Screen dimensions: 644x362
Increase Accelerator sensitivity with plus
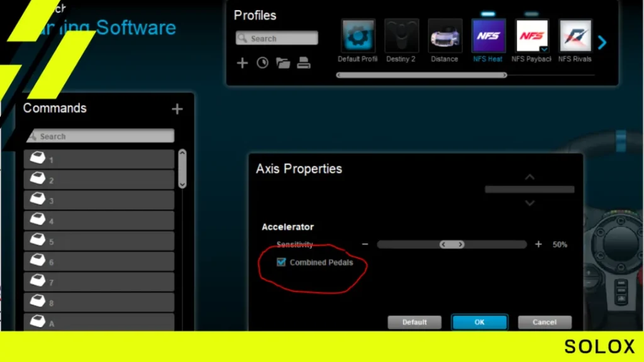coord(538,244)
